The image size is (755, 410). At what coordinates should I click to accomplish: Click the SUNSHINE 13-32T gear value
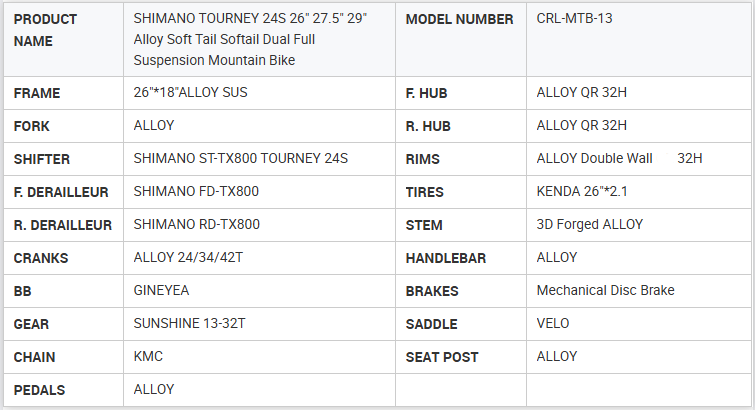tap(187, 324)
